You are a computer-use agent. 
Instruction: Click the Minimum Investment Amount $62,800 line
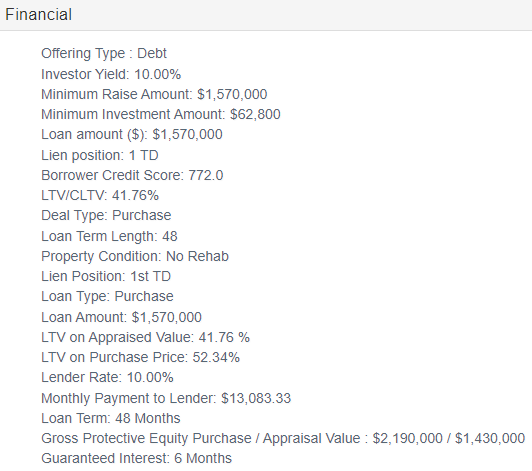(x=161, y=114)
